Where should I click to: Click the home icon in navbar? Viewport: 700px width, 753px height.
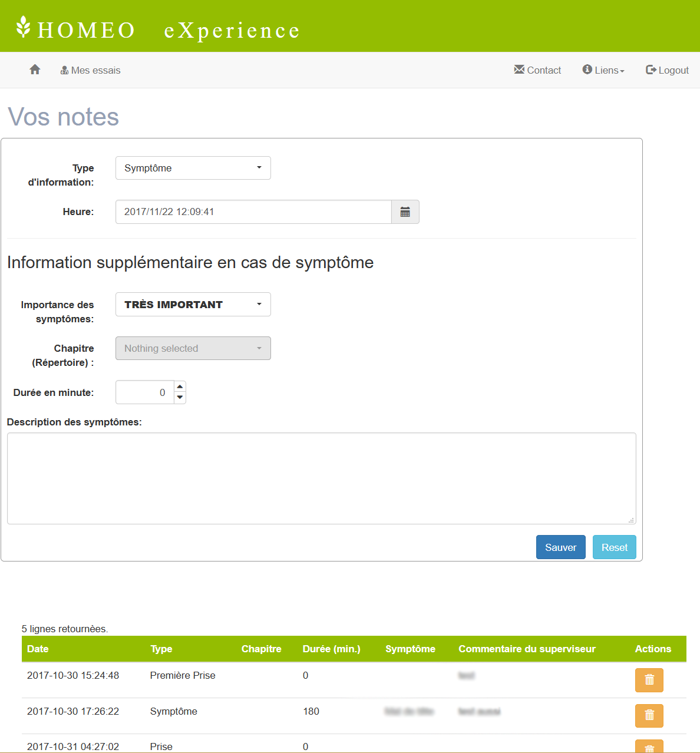35,70
